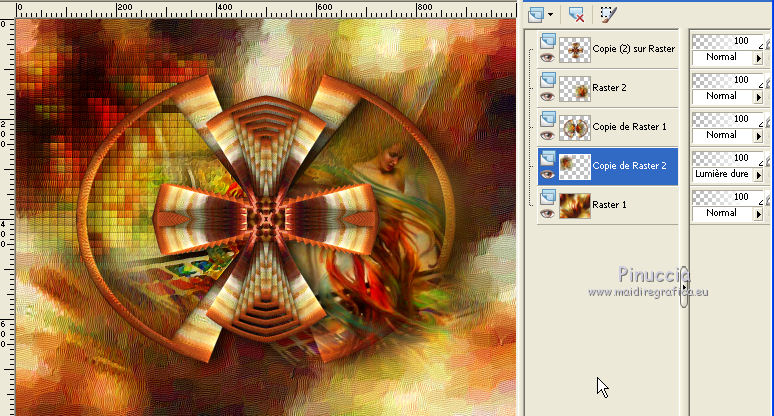
Task: Select the Raster 1 layer name
Action: click(x=609, y=204)
